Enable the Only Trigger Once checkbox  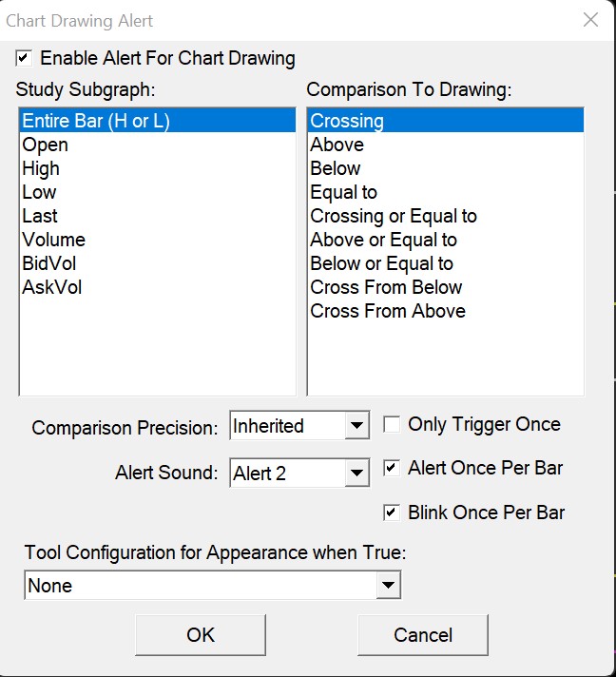tap(392, 424)
